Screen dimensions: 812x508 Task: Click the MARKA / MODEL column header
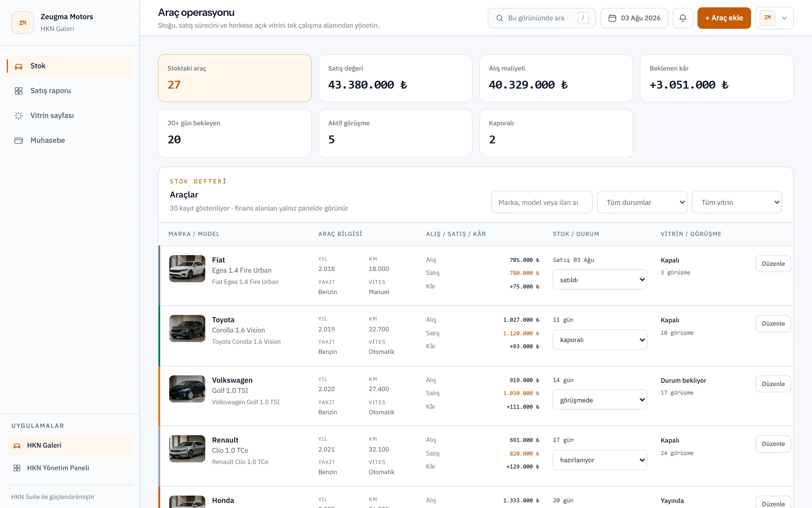(194, 234)
